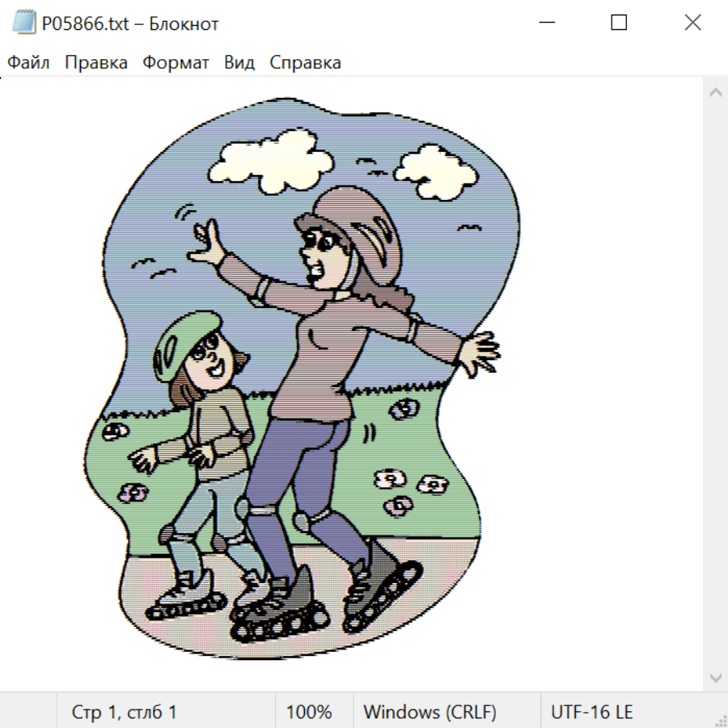728x728 pixels.
Task: Click the UTF-16 LE encoding indicator
Action: (592, 713)
